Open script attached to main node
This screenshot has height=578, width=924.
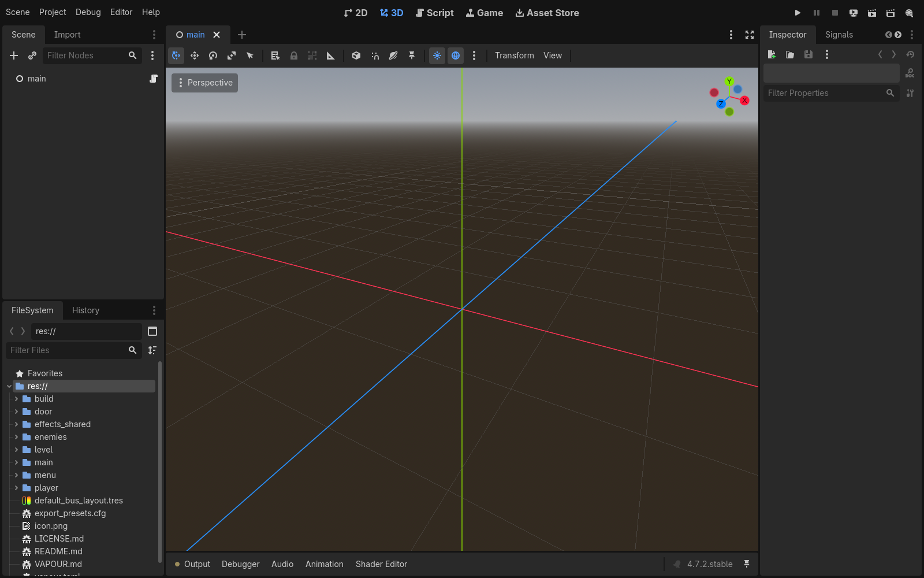point(154,79)
